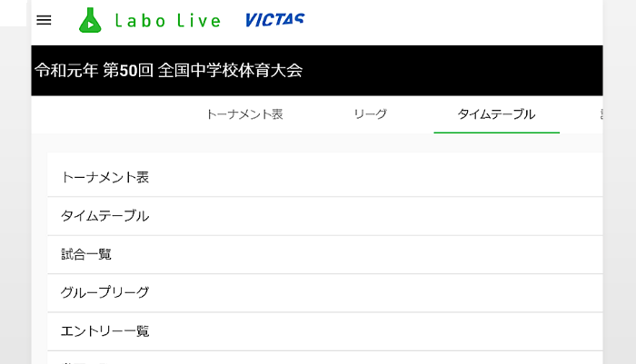Switch to the リーグ tab
This screenshot has height=364, width=636.
[x=371, y=114]
